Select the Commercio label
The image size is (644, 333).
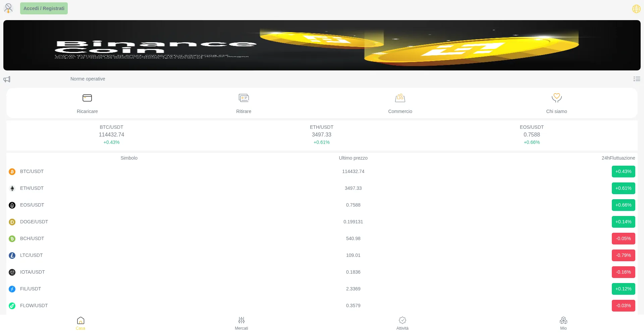pos(400,111)
